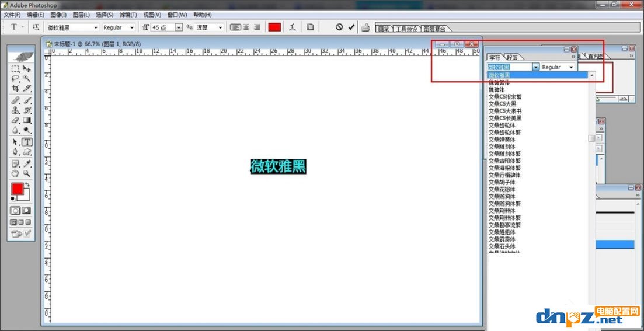The height and width of the screenshot is (331, 644).
Task: Open 画笔 palette well tab
Action: pos(383,29)
